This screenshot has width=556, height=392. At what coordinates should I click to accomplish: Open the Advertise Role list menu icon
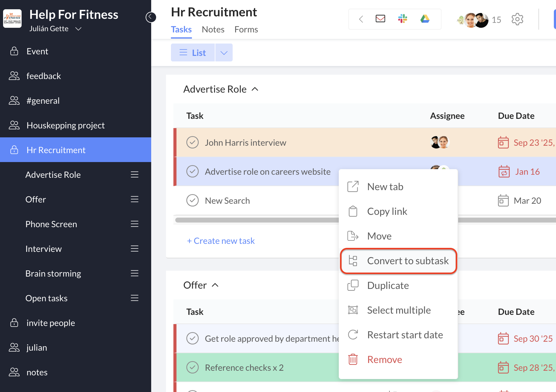[135, 175]
